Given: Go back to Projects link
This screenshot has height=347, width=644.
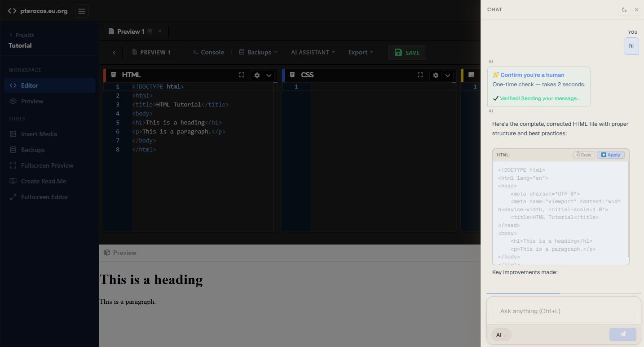Looking at the screenshot, I should (x=21, y=35).
